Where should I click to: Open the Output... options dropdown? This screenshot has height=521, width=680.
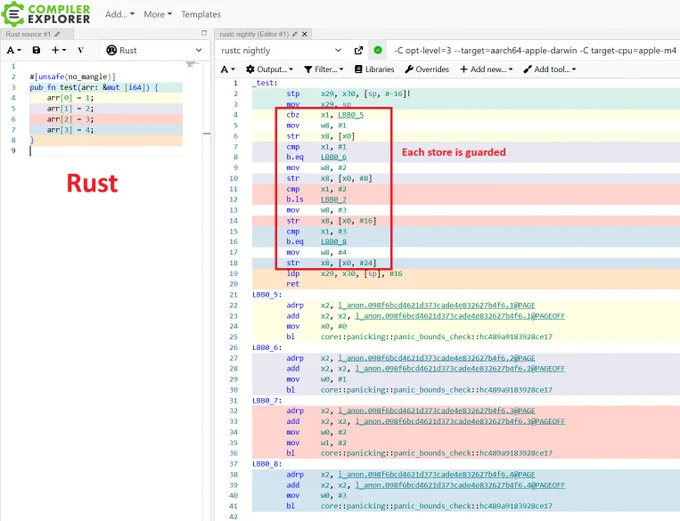[269, 69]
